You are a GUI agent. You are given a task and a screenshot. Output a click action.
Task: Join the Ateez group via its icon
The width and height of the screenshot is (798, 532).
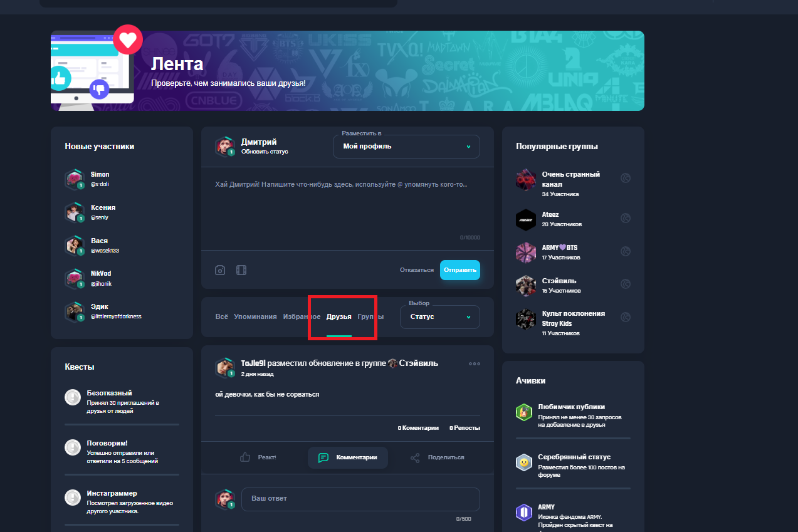625,219
